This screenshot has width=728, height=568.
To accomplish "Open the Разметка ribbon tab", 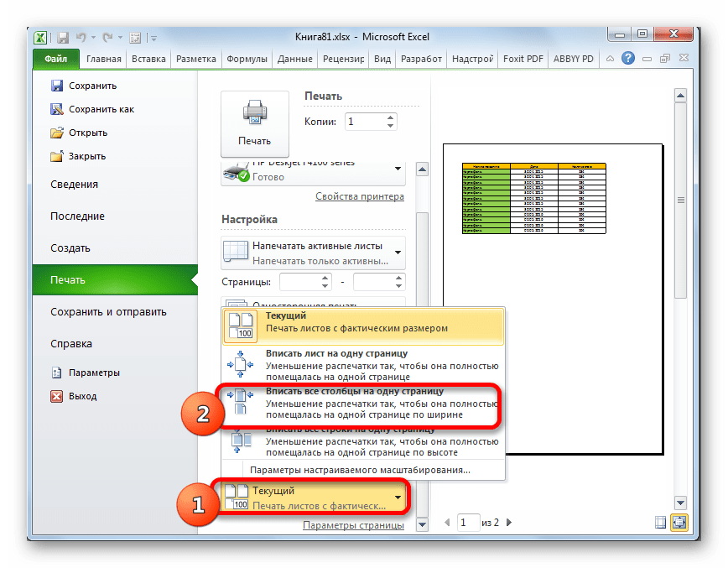I will tap(196, 59).
